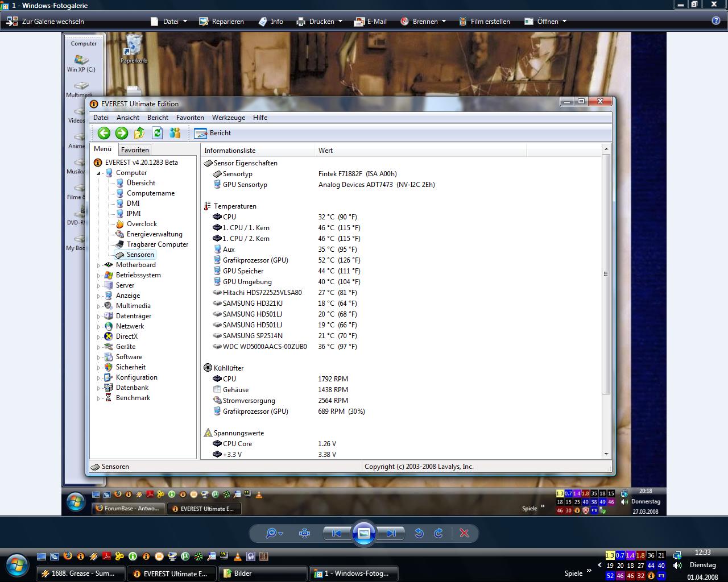The height and width of the screenshot is (582, 728).
Task: Expand the Betriebssystem tree node
Action: tap(98, 275)
